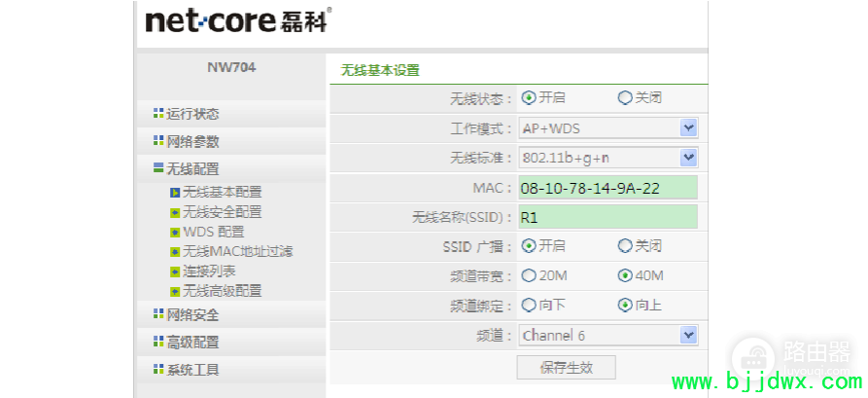Click the 保存生效 button
This screenshot has width=868, height=398.
point(566,367)
